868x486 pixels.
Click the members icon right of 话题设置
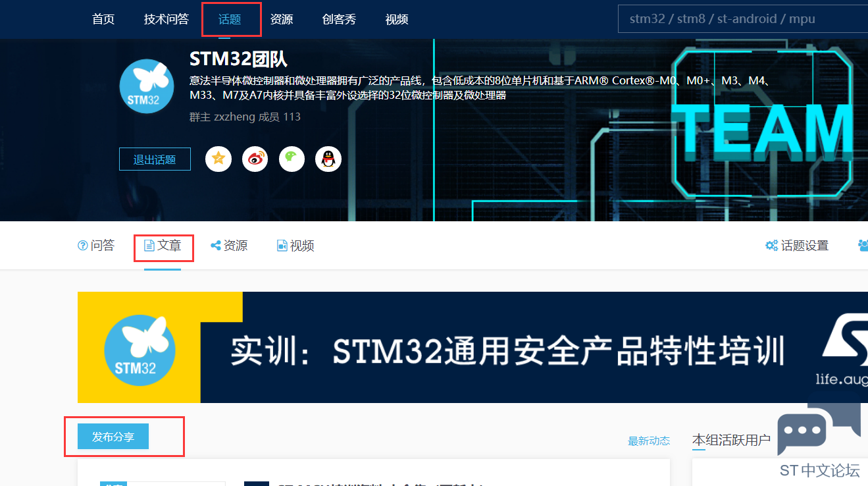863,246
